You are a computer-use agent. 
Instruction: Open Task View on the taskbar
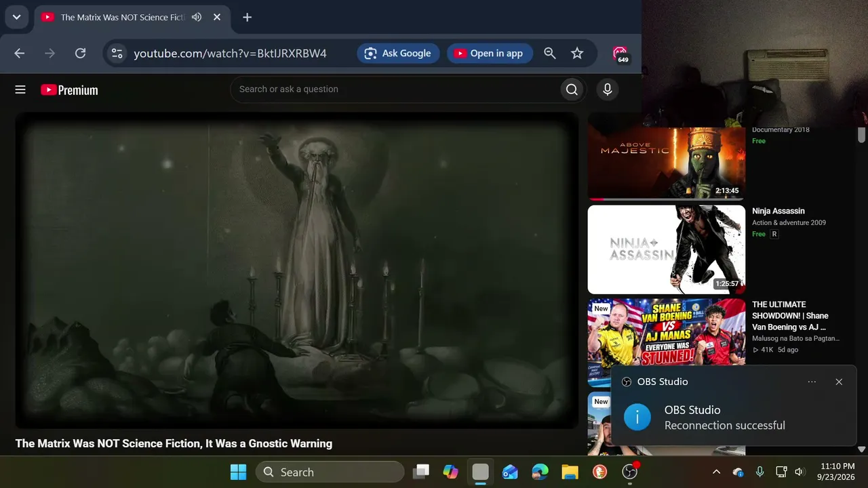[422, 472]
